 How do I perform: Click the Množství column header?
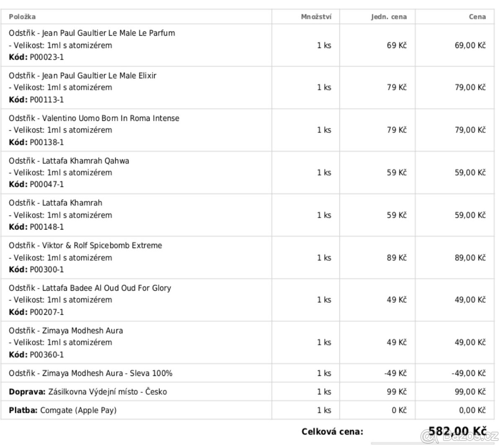(x=316, y=17)
